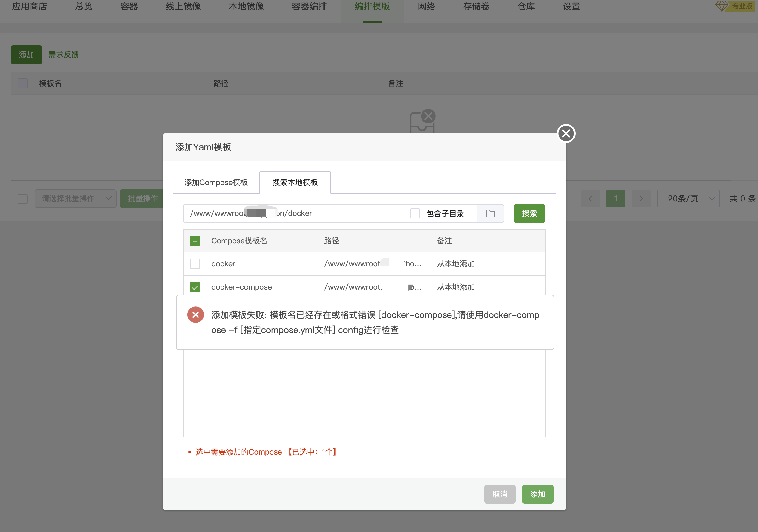758x532 pixels.
Task: Open the 网络 section
Action: tap(427, 7)
